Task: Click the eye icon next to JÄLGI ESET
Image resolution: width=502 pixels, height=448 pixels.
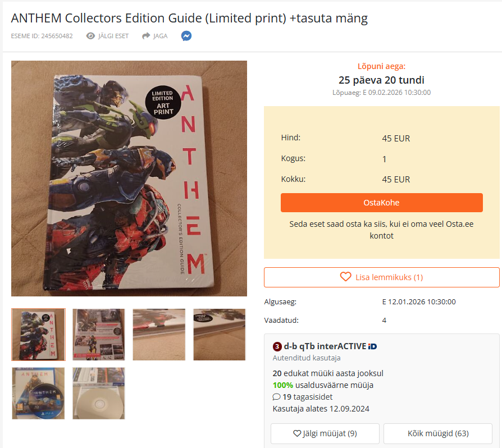Action: click(90, 36)
